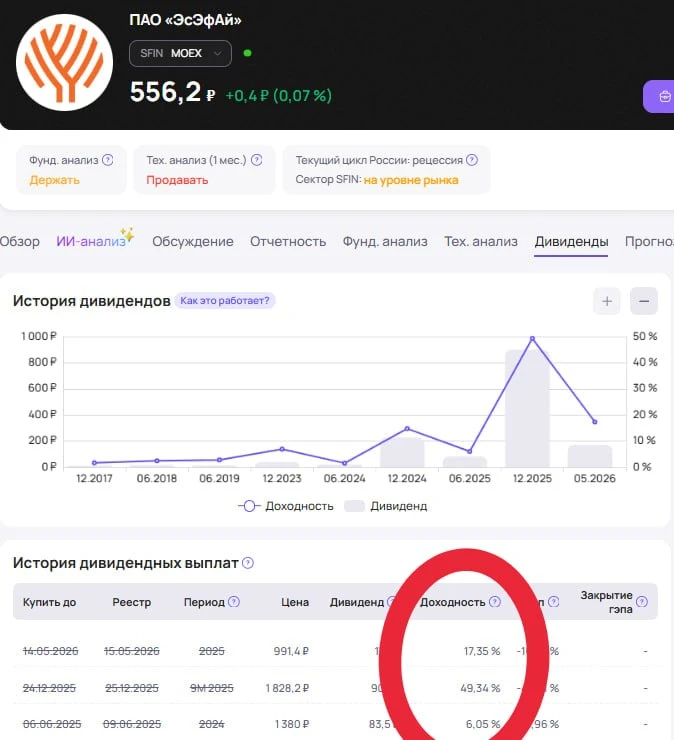Click the 05.2026 yield data point
Image resolution: width=674 pixels, height=740 pixels.
595,422
